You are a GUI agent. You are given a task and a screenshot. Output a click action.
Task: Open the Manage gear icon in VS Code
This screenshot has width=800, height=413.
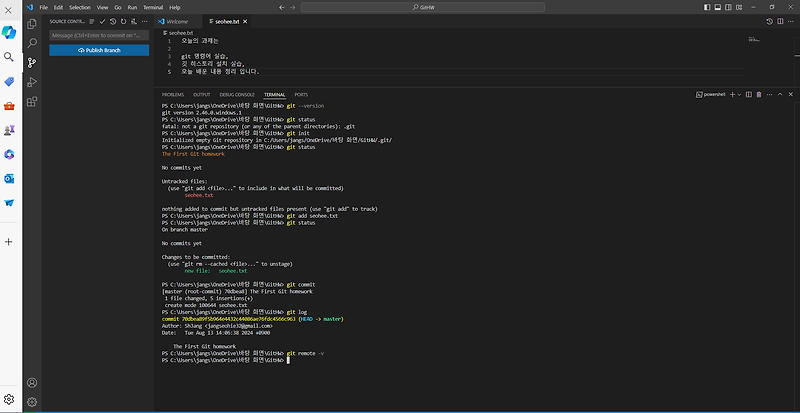[32, 402]
